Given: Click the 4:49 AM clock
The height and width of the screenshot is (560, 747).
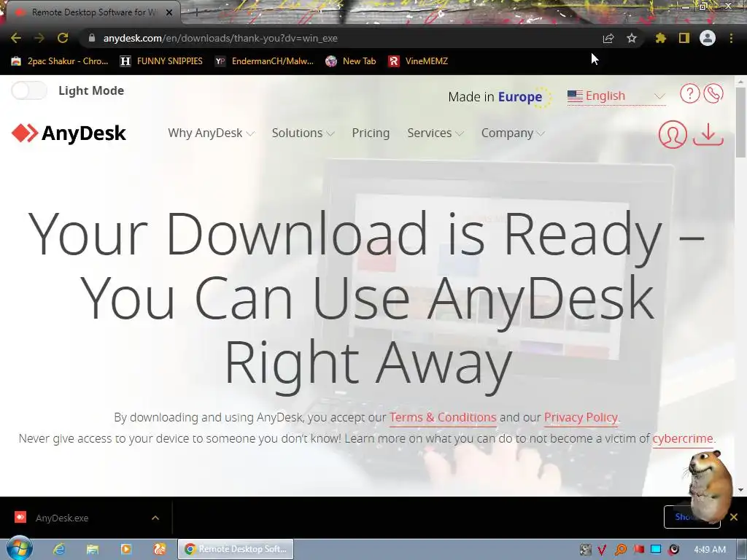Looking at the screenshot, I should [x=710, y=549].
